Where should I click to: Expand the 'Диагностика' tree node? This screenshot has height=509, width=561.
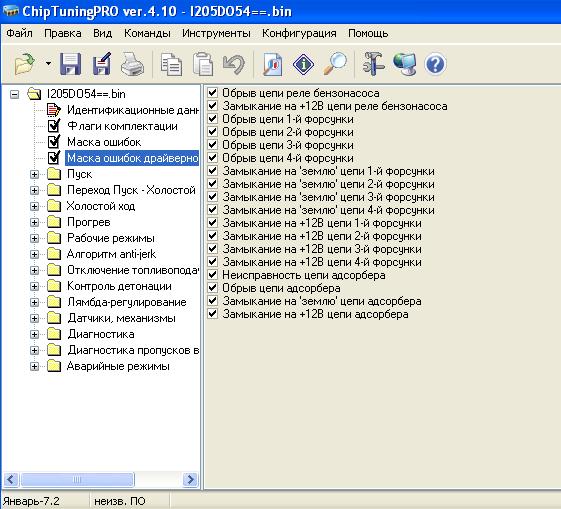click(34, 334)
